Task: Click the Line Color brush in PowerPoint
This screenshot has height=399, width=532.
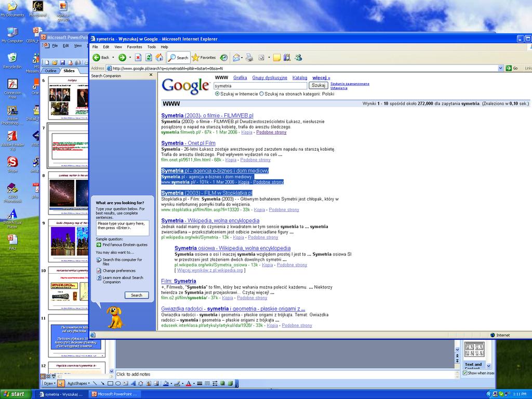Action: (177, 383)
